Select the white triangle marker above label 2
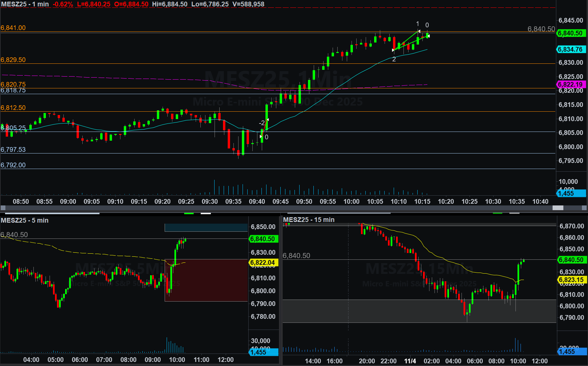This screenshot has height=366, width=588. 393,50
